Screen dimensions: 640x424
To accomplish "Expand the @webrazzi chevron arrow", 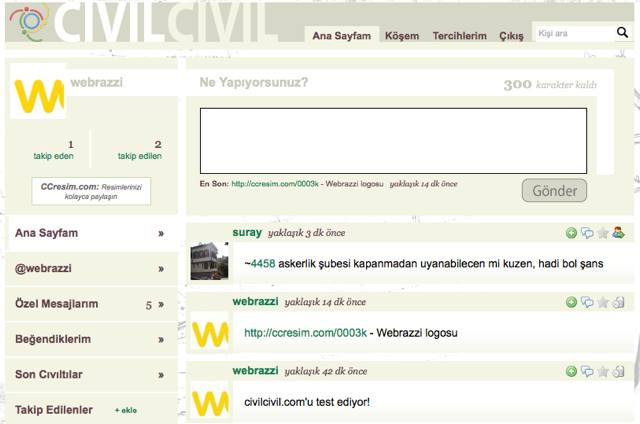I will pyautogui.click(x=161, y=269).
